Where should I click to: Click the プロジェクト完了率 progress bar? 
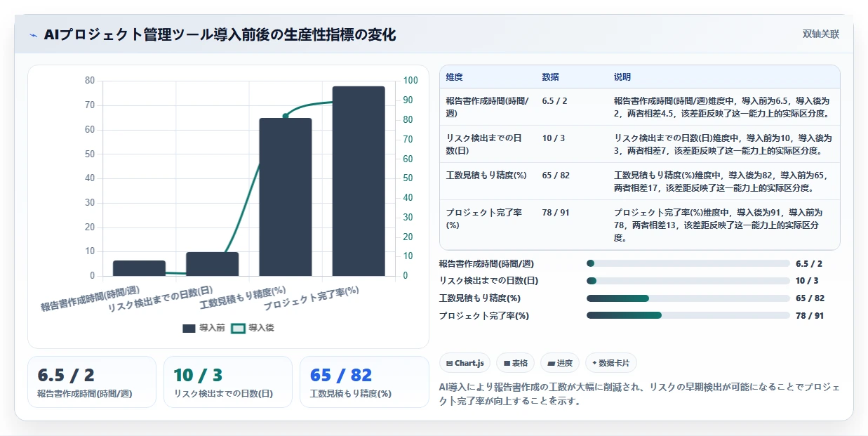pos(688,316)
